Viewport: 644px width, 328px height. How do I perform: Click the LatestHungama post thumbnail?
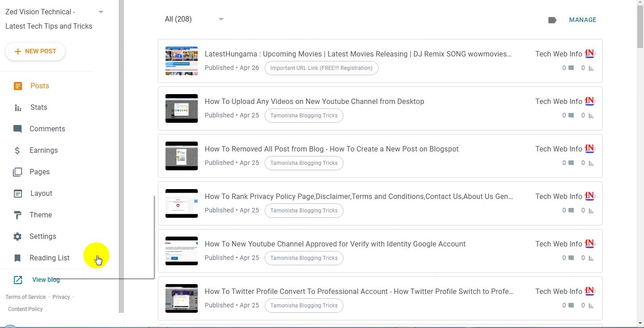[x=182, y=61]
